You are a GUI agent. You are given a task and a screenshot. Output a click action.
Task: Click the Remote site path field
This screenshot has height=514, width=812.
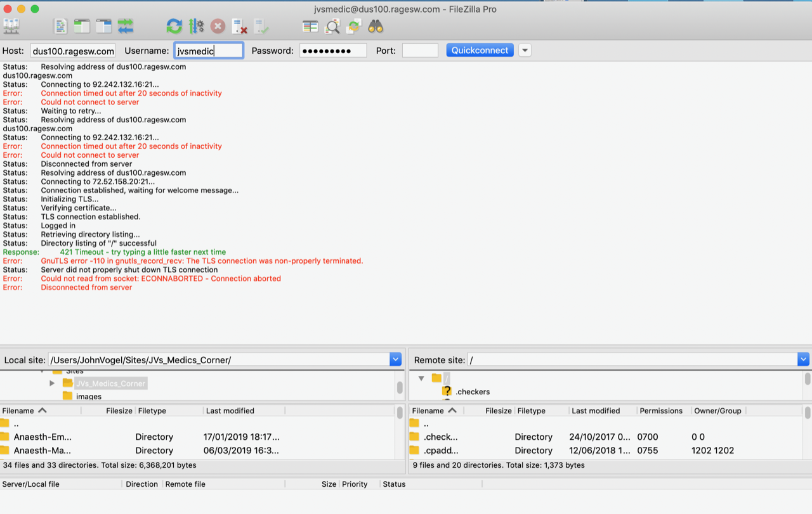coord(632,359)
